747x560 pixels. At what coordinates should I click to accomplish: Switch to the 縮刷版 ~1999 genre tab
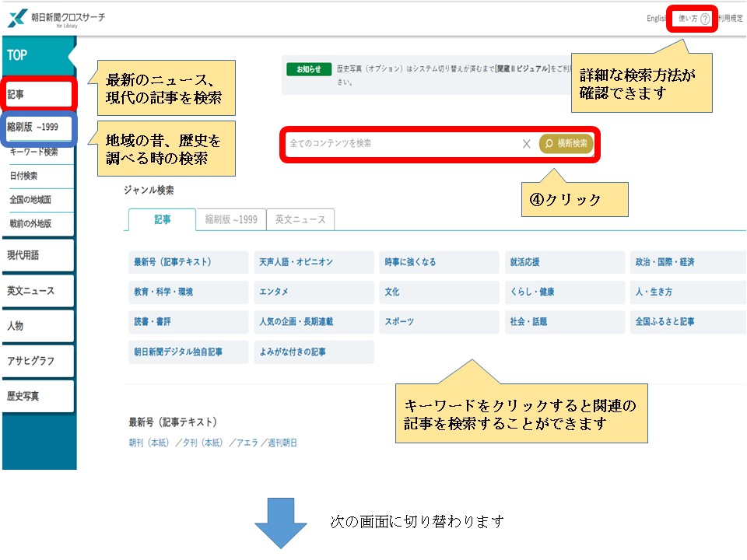point(231,219)
